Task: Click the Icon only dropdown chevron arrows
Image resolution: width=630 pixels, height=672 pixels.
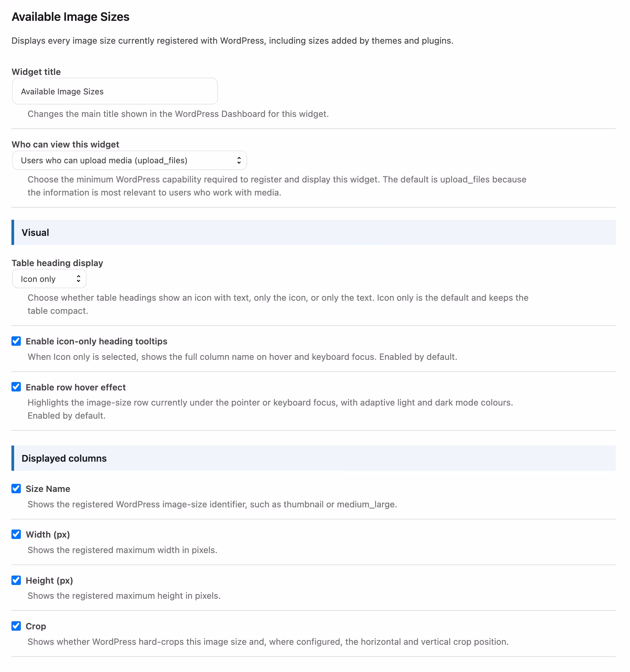Action: coord(78,279)
